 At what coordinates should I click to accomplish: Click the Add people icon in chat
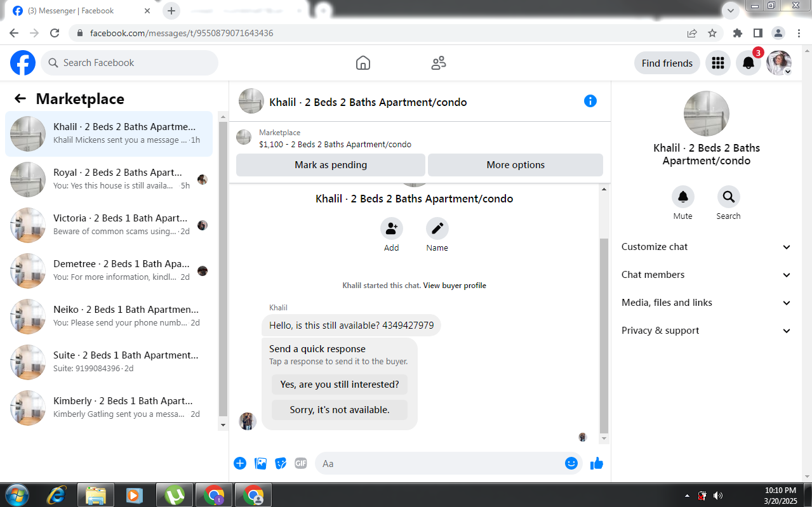[x=392, y=228]
